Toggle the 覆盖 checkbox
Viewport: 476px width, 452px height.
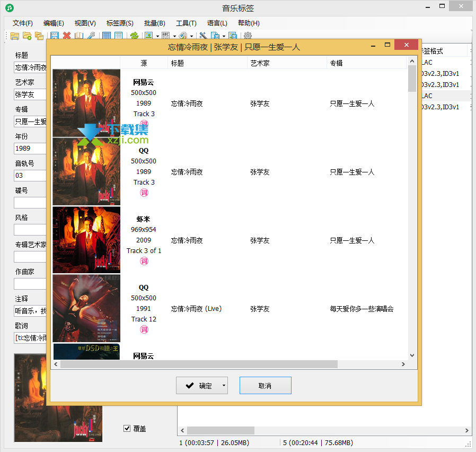(x=127, y=428)
